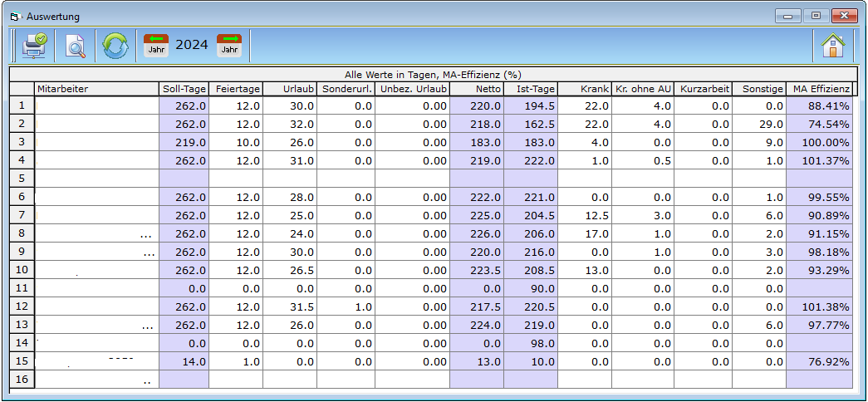
Task: Click the 91.15% efficiency cell
Action: 819,233
